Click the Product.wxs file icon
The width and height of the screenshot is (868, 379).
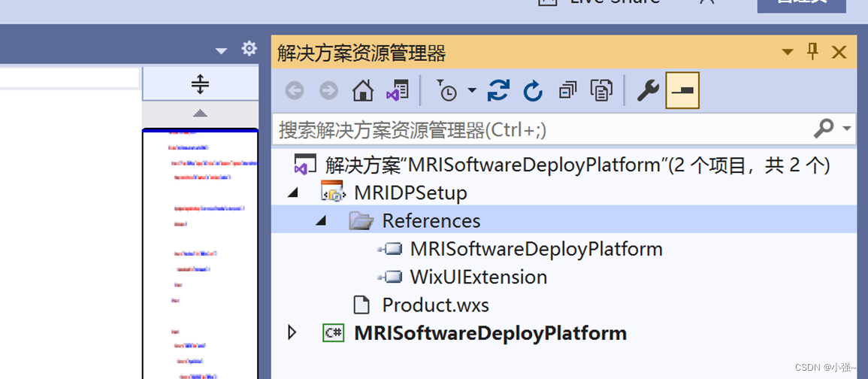coord(361,305)
